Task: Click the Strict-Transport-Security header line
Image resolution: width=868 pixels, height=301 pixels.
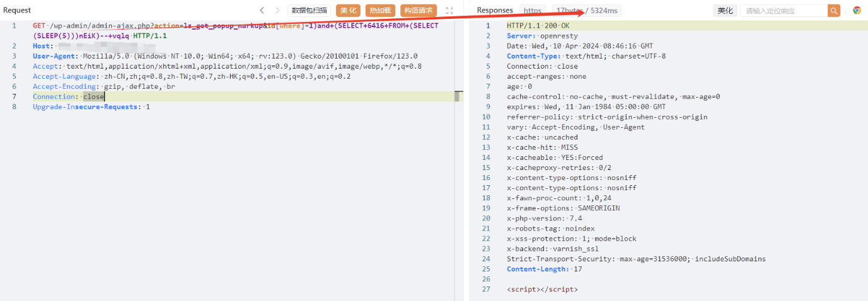Action: coord(636,258)
